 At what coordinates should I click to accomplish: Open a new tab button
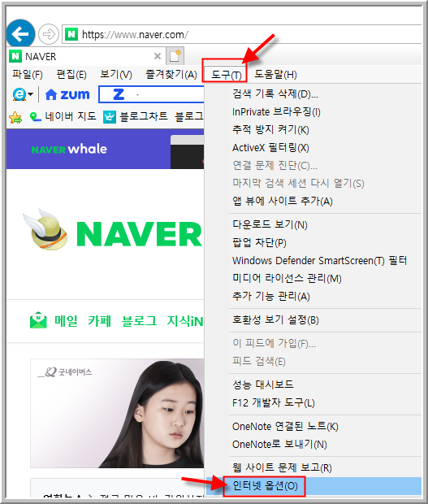click(x=175, y=56)
